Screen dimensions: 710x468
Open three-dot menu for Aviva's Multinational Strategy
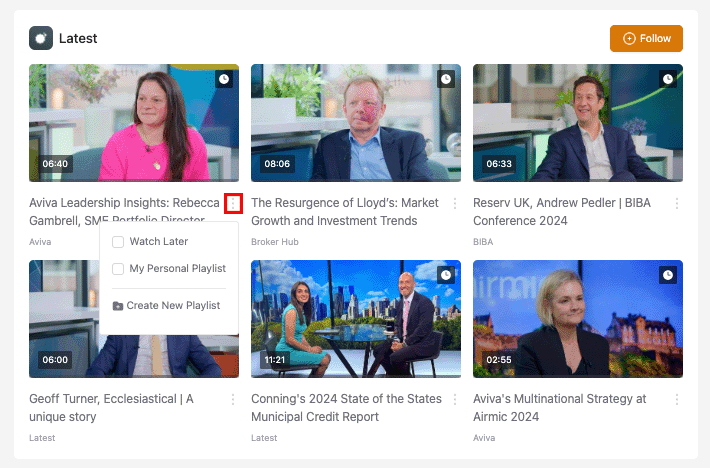[677, 399]
